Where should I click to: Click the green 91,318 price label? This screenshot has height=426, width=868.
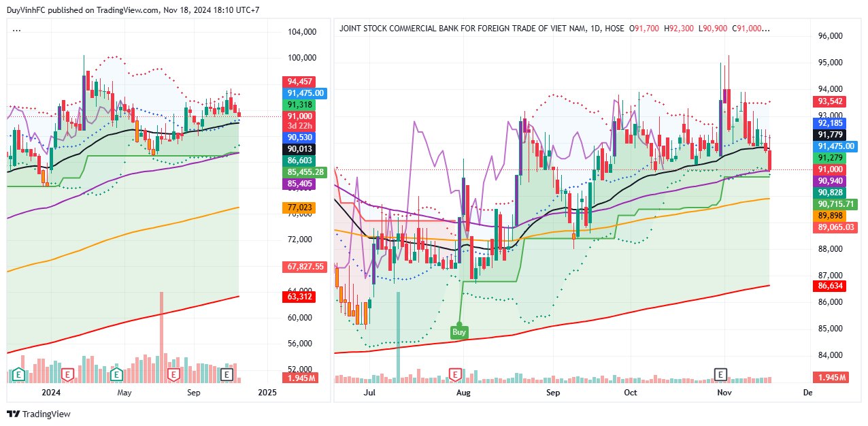tap(300, 105)
